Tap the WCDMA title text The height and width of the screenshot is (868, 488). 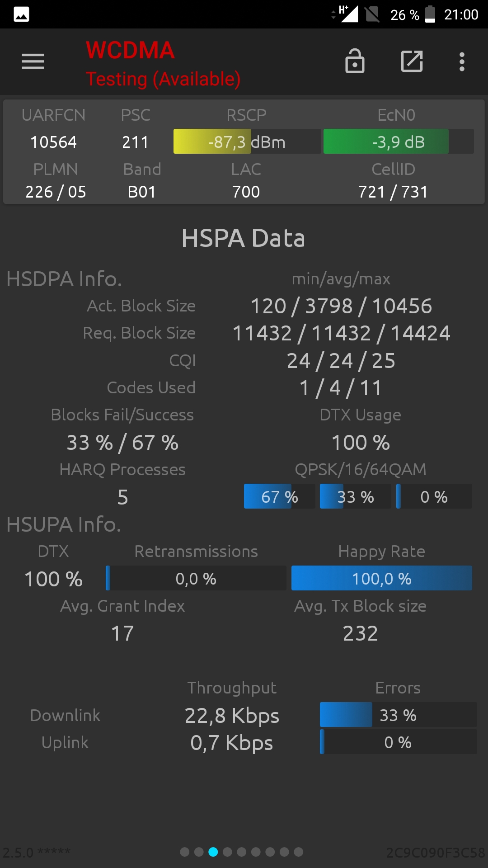[x=130, y=50]
